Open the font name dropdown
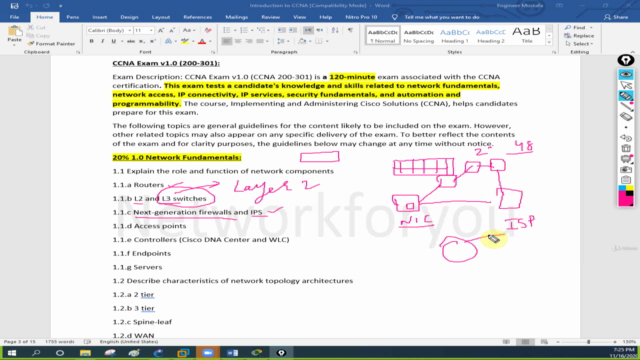The height and width of the screenshot is (360, 640). click(130, 31)
